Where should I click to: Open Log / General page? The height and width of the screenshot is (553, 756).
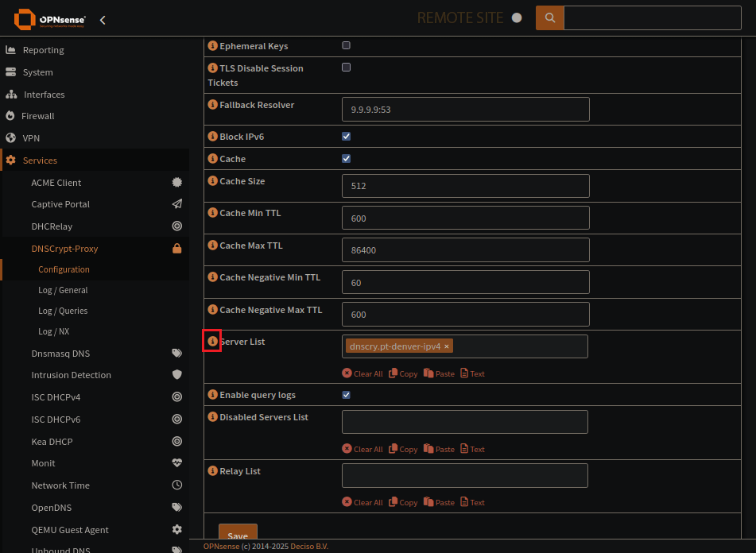point(63,290)
